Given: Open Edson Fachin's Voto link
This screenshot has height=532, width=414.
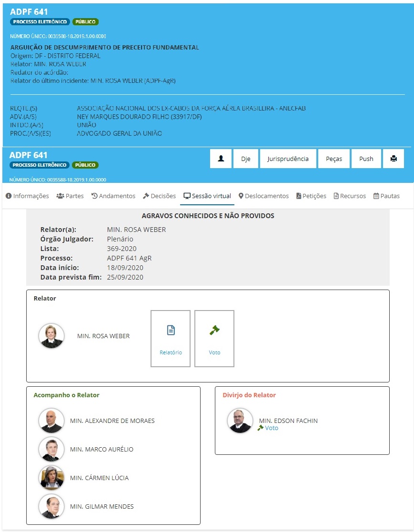Looking at the screenshot, I should click(x=271, y=428).
